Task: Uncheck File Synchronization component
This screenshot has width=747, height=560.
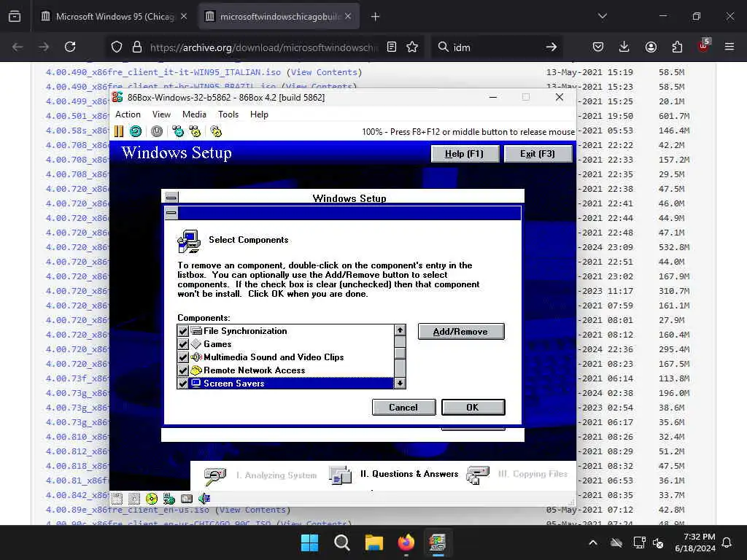Action: click(x=183, y=331)
